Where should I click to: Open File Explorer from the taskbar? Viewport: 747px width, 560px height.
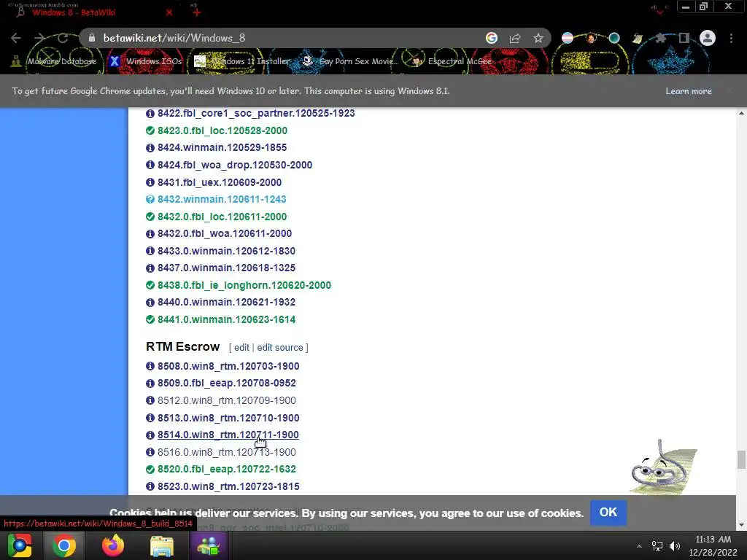tap(162, 545)
